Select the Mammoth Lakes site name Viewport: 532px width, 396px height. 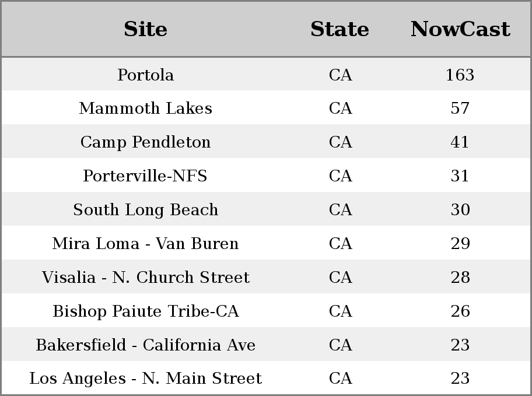pos(146,108)
